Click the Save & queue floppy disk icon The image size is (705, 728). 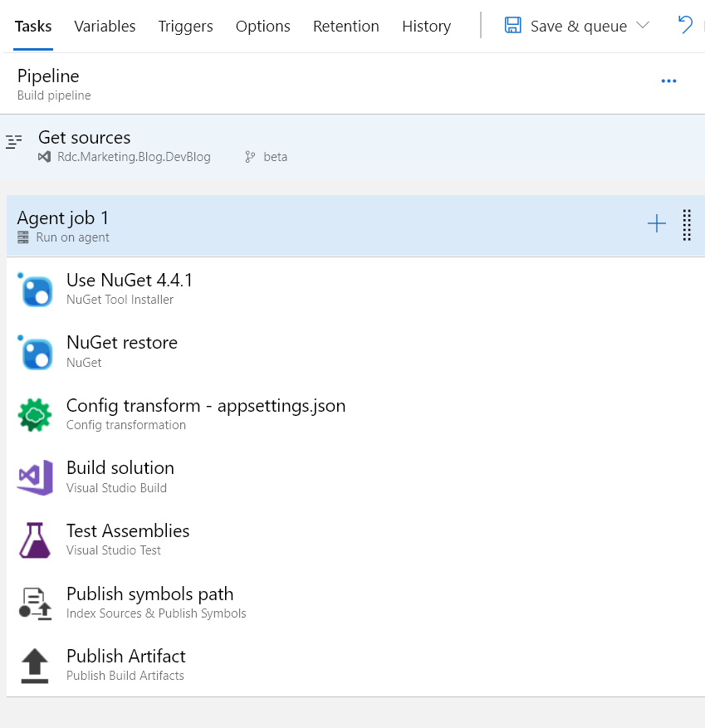[512, 25]
